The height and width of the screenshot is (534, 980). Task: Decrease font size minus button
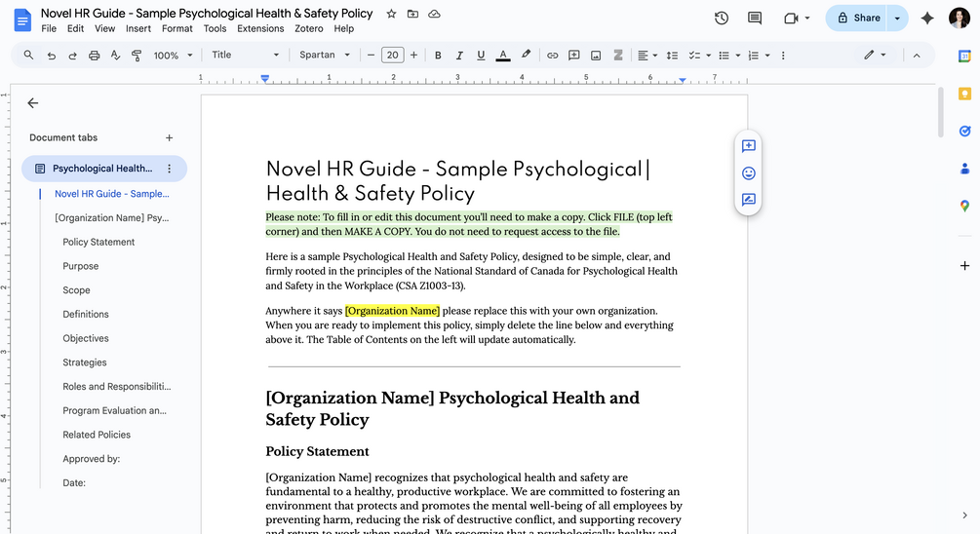coord(371,55)
